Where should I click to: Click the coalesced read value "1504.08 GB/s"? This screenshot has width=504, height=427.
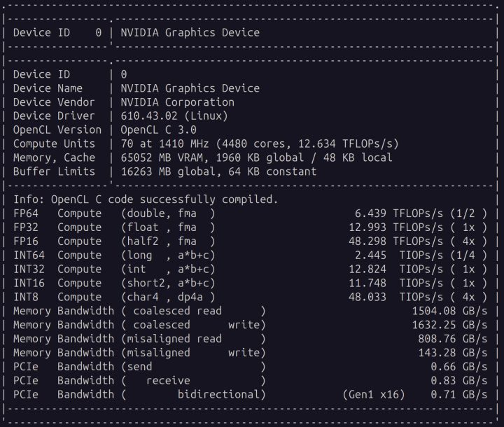click(x=449, y=311)
